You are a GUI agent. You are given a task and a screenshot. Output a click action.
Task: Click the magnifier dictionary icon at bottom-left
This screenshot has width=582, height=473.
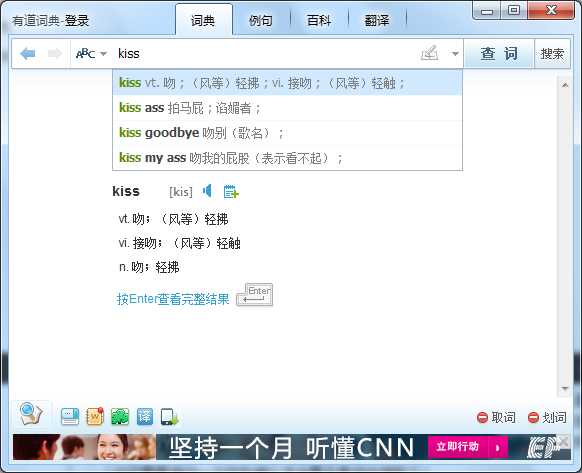click(x=31, y=413)
